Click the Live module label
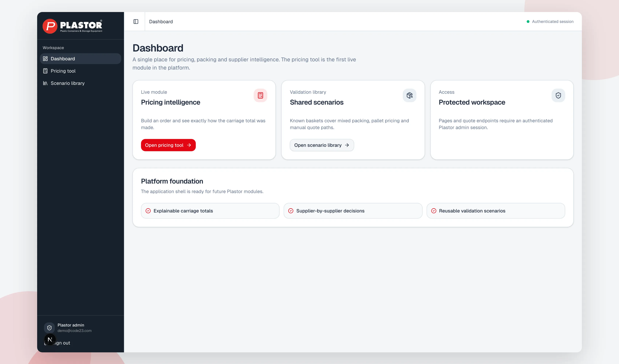Screen dimensions: 619x364 pyautogui.click(x=154, y=92)
